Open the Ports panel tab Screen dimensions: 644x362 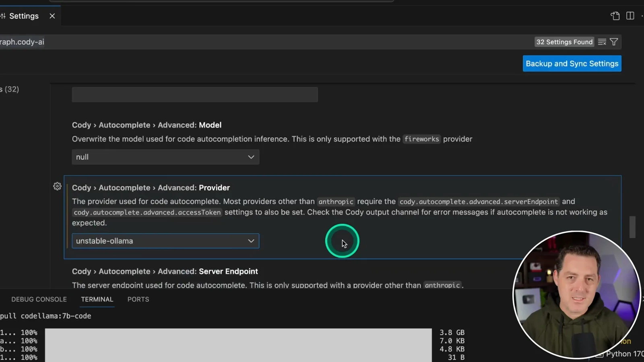pos(138,299)
